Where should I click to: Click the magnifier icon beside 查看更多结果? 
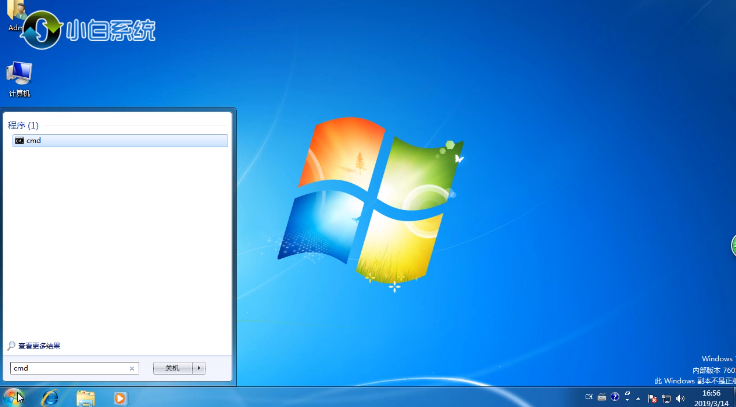(11, 346)
